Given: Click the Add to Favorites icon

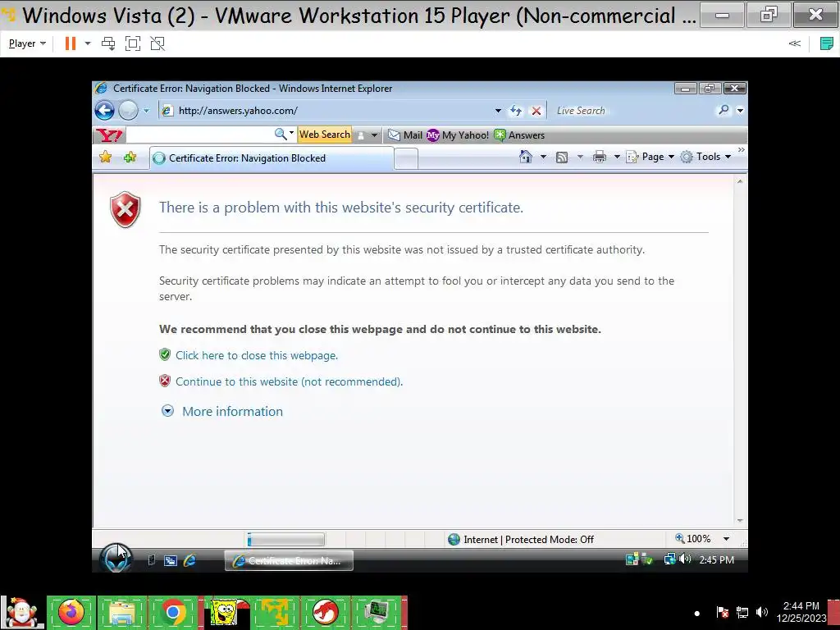Looking at the screenshot, I should tap(130, 157).
